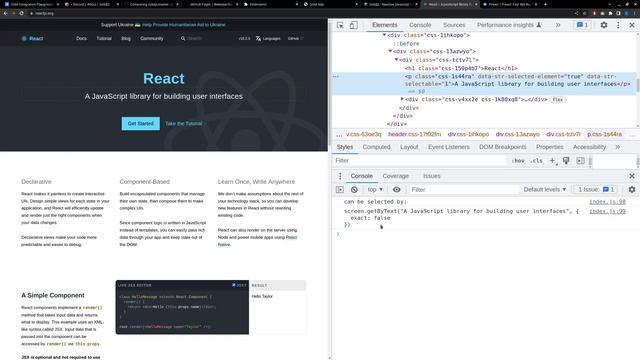
Task: Close the DevTools panel
Action: (632, 25)
